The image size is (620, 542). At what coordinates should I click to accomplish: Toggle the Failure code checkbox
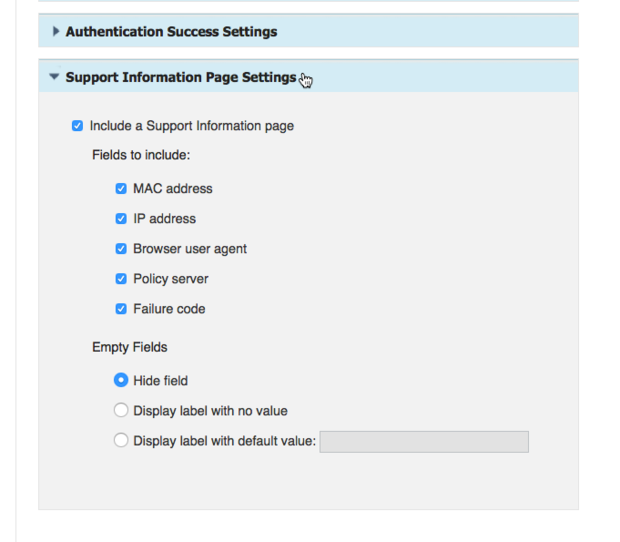(x=121, y=309)
